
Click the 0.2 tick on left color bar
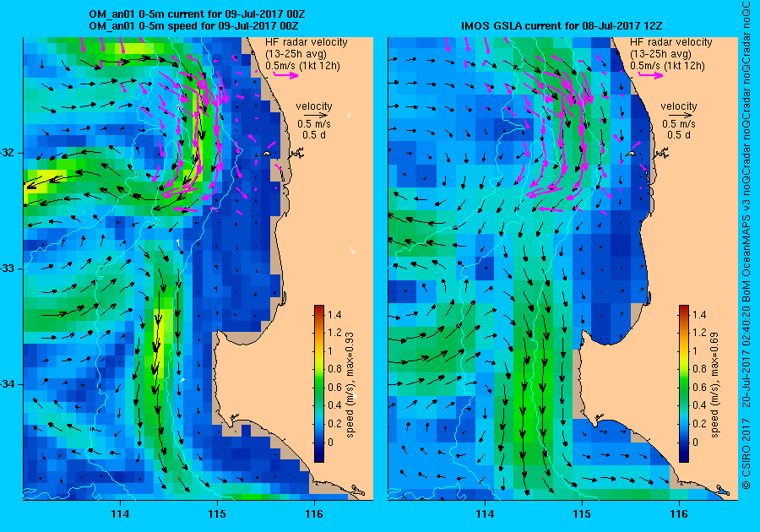pos(334,423)
